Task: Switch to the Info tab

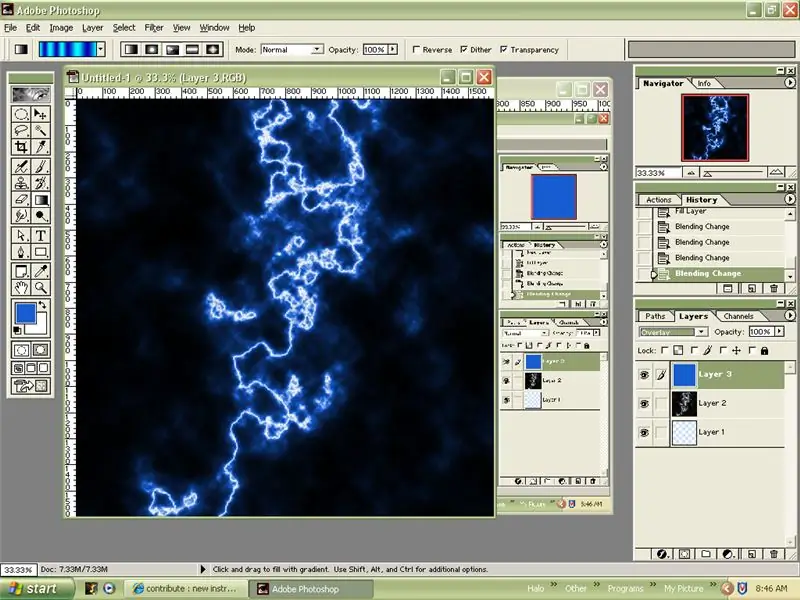Action: coord(704,83)
